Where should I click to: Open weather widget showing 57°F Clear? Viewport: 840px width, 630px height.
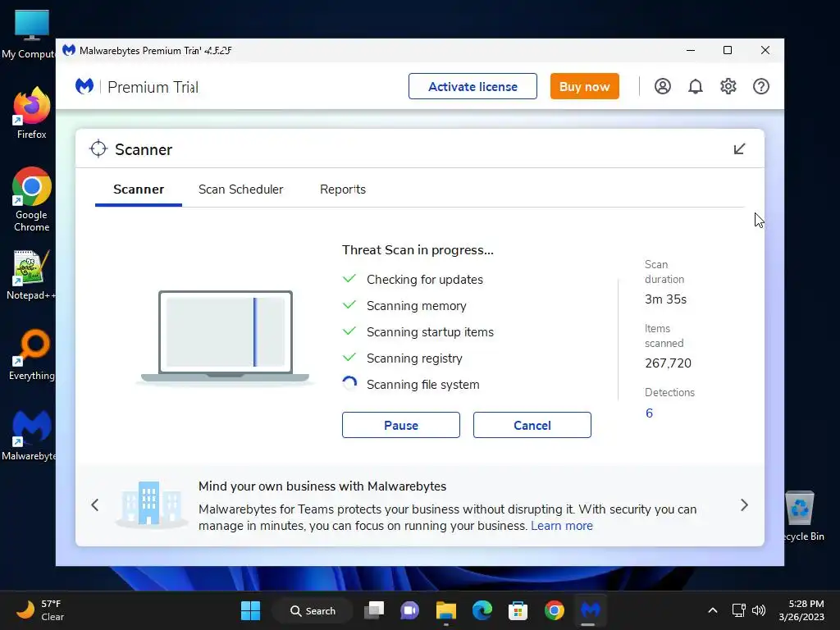40,610
